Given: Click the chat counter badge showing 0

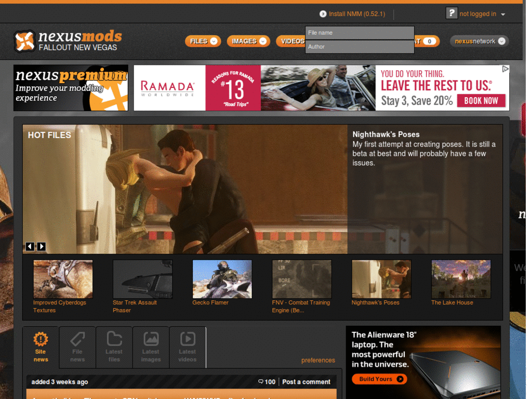Looking at the screenshot, I should click(429, 42).
